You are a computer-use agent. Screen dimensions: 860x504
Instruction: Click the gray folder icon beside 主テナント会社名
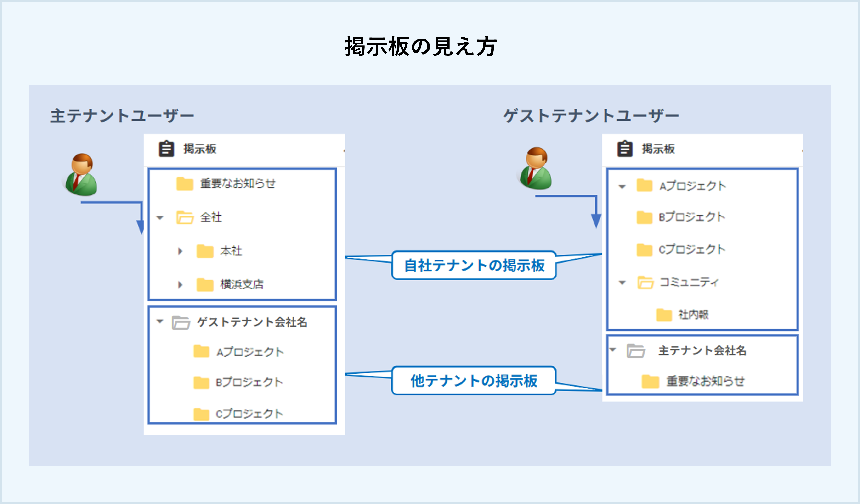pyautogui.click(x=636, y=351)
